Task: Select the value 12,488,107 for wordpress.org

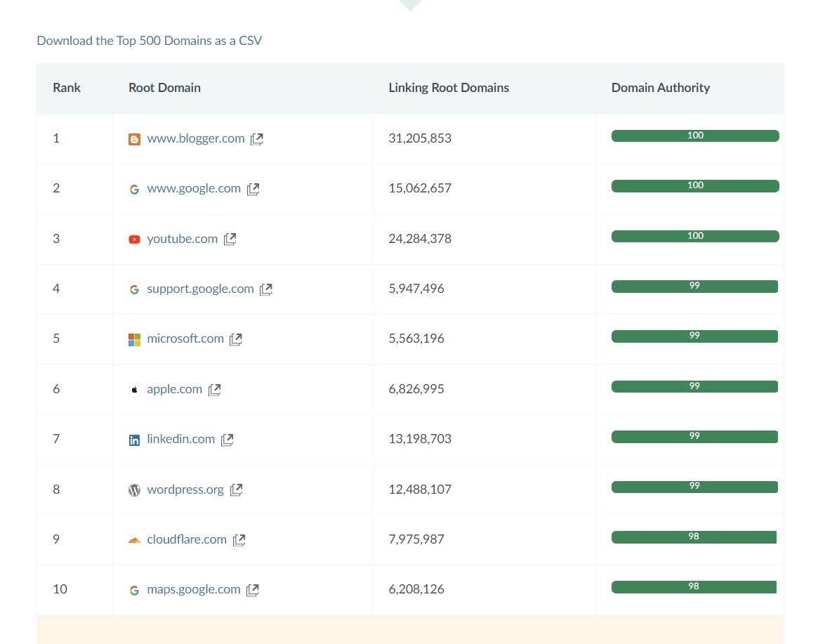Action: pyautogui.click(x=420, y=489)
